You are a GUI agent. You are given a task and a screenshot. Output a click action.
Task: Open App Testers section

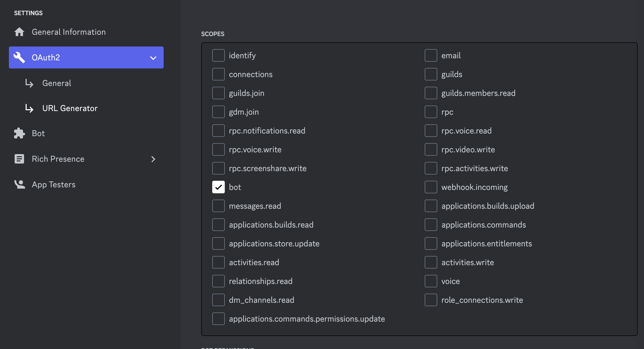tap(54, 184)
